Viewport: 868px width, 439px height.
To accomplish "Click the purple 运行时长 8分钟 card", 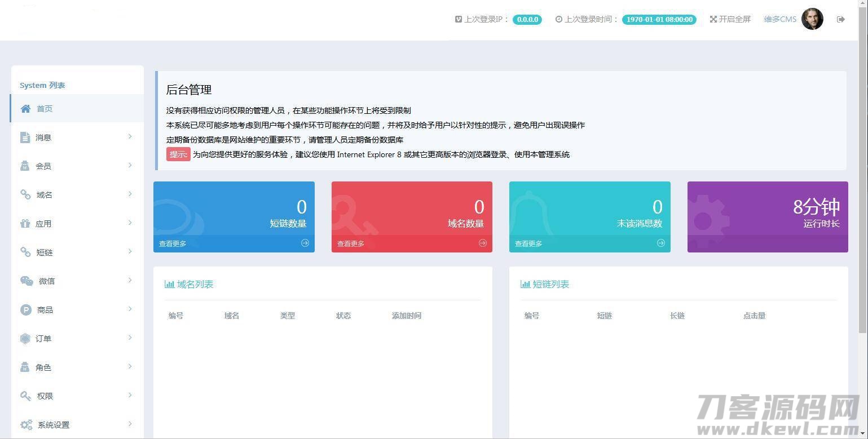I will point(767,216).
